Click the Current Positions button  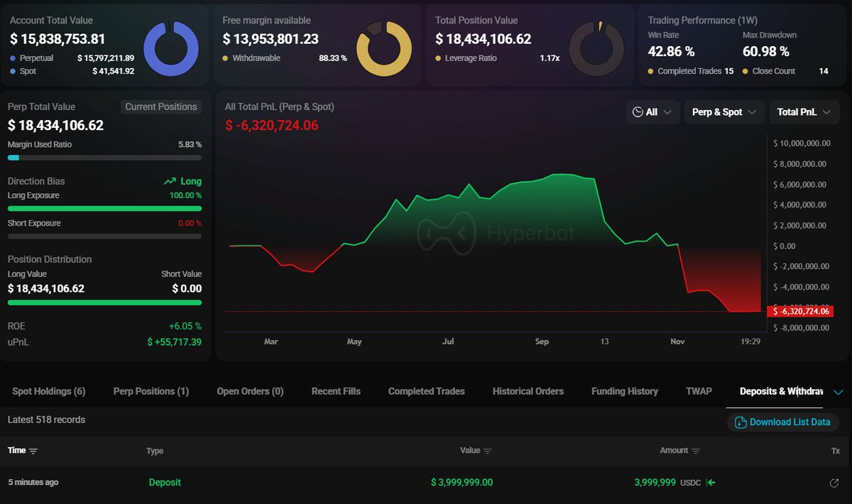(161, 106)
